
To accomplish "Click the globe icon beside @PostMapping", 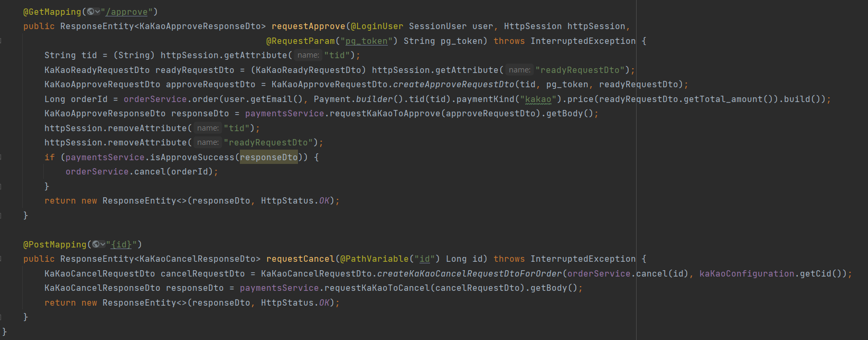I will coord(96,244).
